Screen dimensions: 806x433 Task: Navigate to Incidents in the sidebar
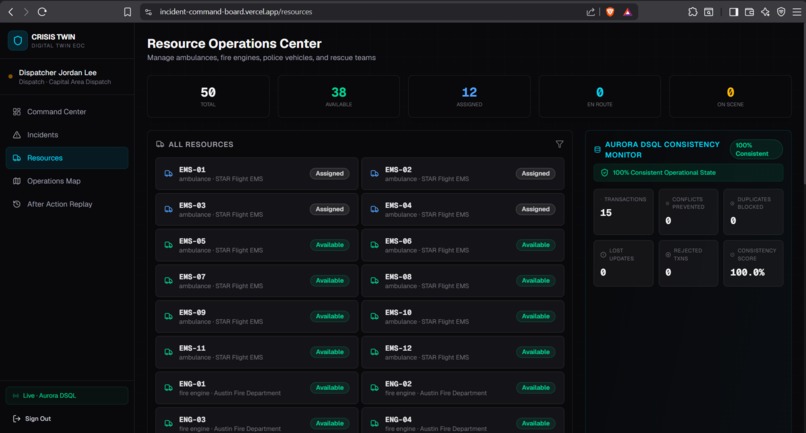point(67,135)
